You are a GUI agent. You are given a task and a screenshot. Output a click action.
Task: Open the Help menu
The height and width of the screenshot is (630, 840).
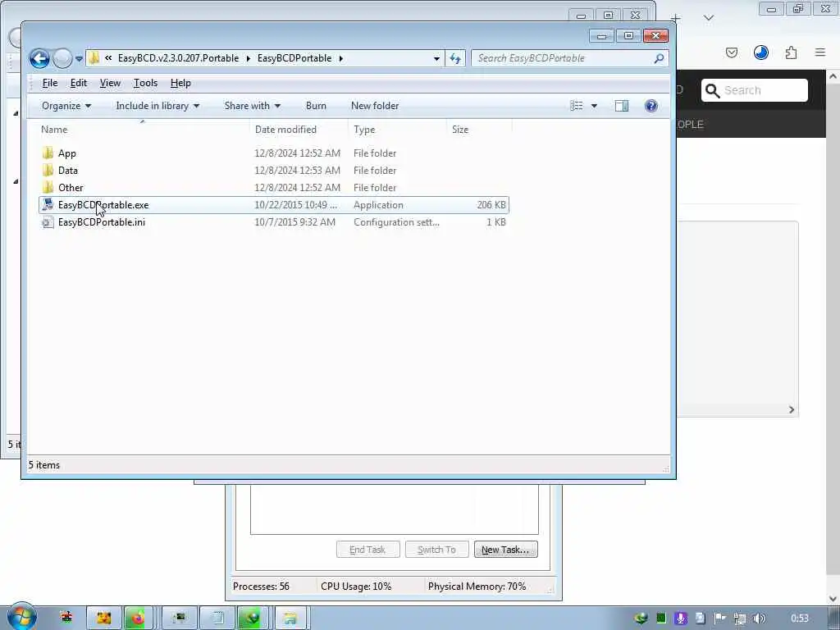pyautogui.click(x=180, y=83)
